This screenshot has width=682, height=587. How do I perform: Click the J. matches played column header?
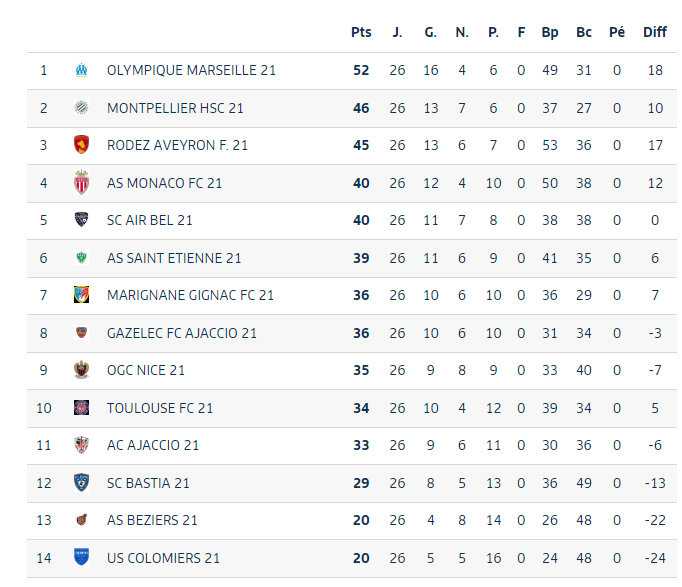(x=397, y=32)
